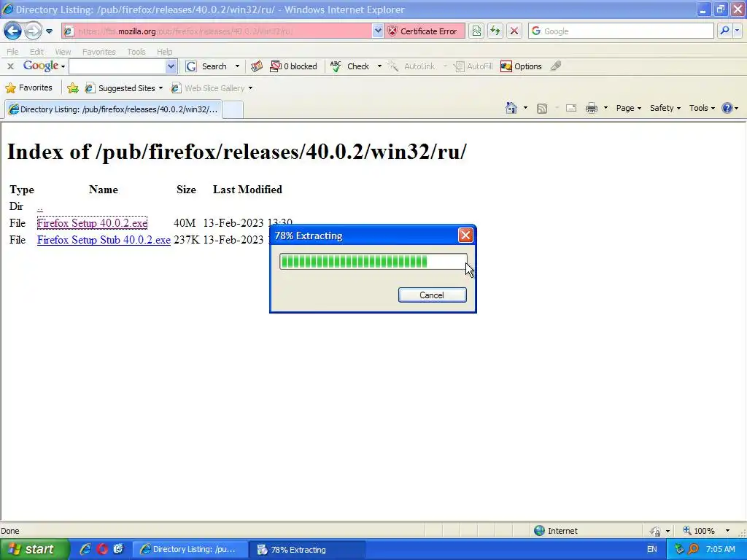Open the Page menu
Screen dimensions: 747x560
click(x=628, y=108)
